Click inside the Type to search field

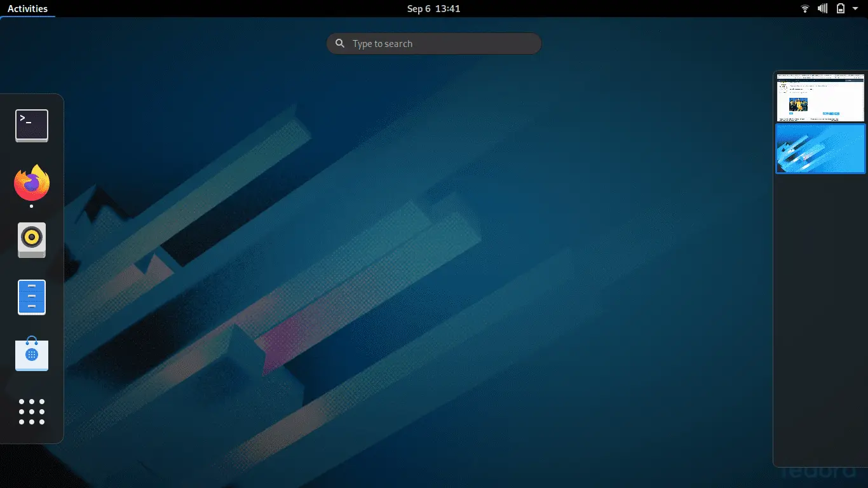point(434,43)
